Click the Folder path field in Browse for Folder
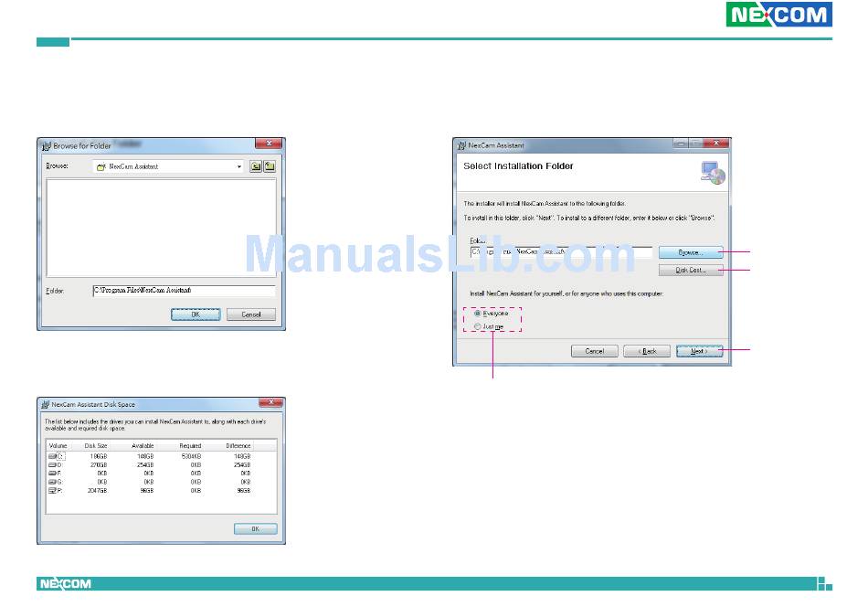The height and width of the screenshot is (607, 868). coord(184,291)
